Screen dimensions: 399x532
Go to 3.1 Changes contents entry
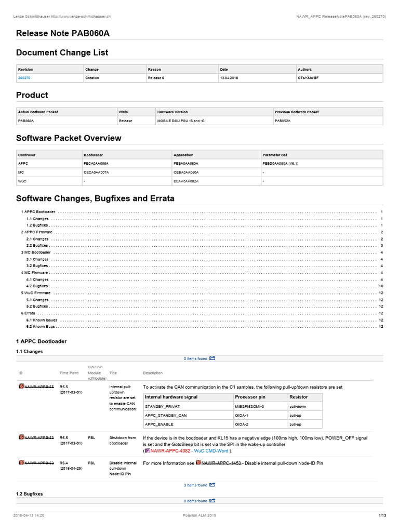coord(37,259)
